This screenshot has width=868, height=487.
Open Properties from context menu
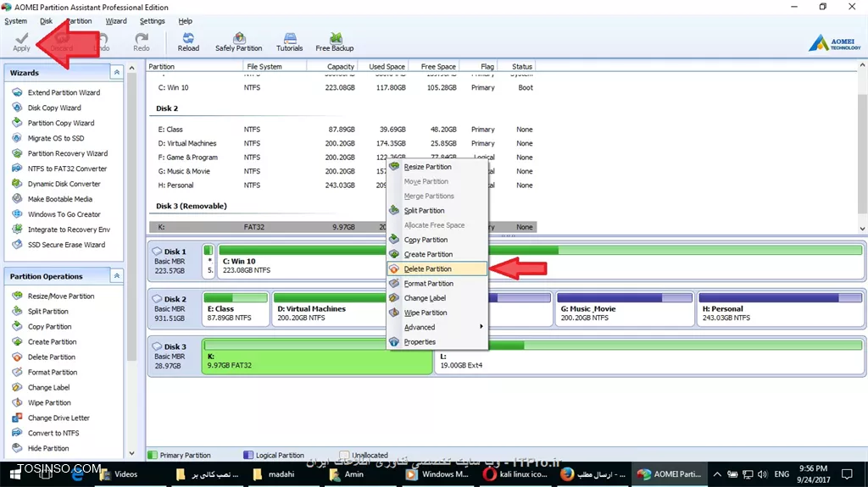pyautogui.click(x=437, y=342)
